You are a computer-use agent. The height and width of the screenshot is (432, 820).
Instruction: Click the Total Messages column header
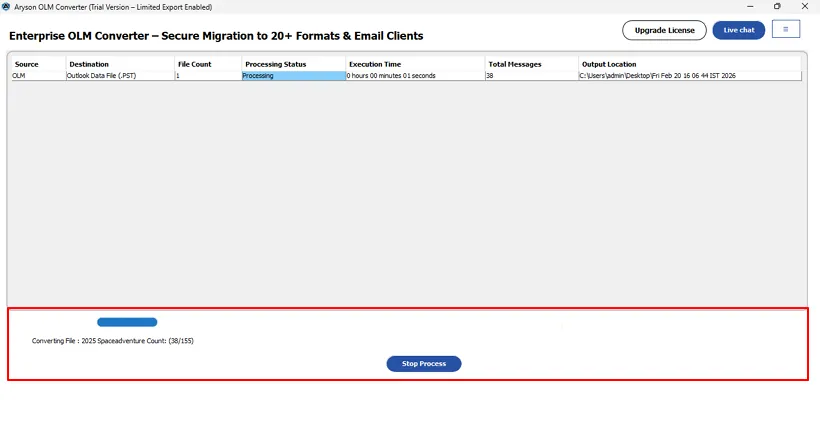click(x=514, y=64)
